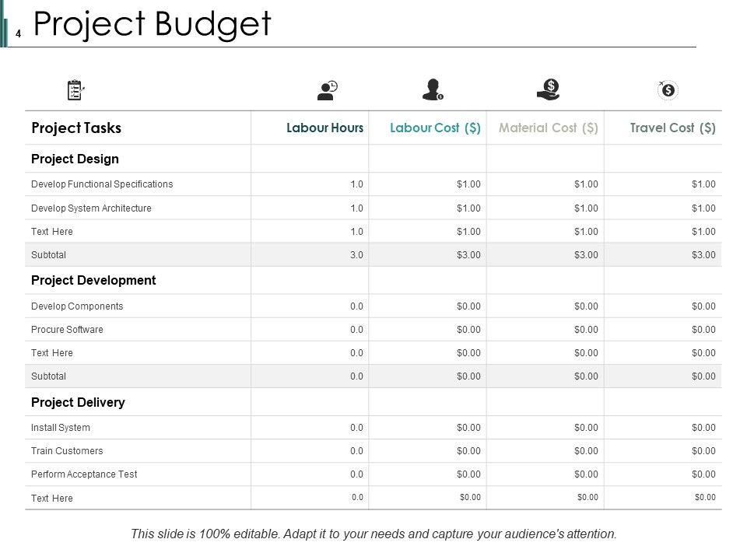Click the checklist clipboard icon
The width and height of the screenshot is (747, 560).
(75, 90)
